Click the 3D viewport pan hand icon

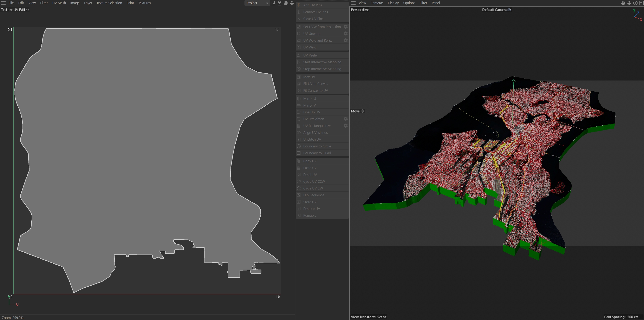(623, 3)
